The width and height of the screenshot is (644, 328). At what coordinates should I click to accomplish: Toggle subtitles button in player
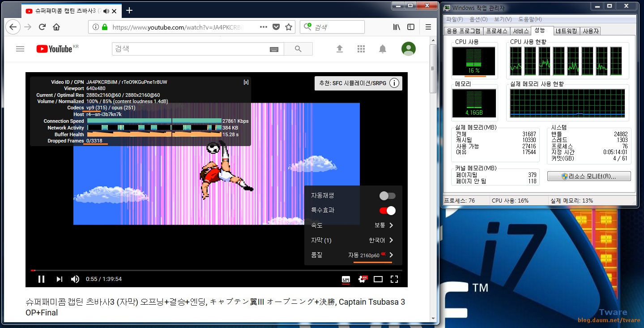tap(346, 279)
